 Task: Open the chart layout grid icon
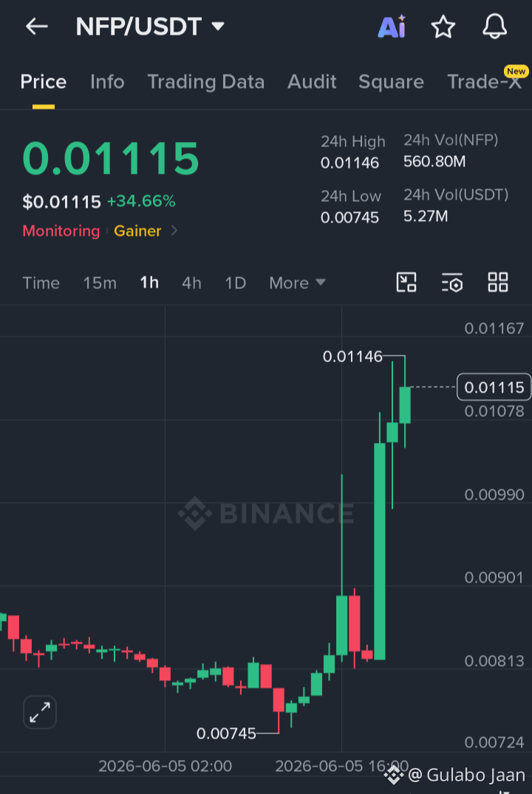[497, 282]
